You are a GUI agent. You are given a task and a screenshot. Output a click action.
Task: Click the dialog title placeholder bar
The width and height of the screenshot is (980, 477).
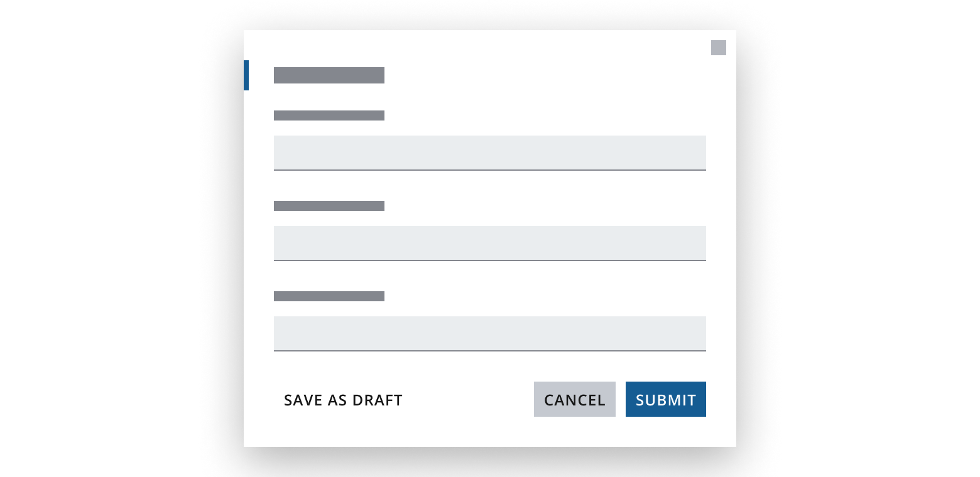pos(329,75)
